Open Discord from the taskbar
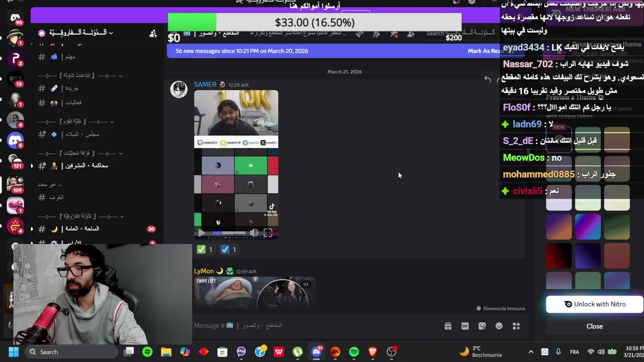The width and height of the screenshot is (644, 362). (x=316, y=352)
